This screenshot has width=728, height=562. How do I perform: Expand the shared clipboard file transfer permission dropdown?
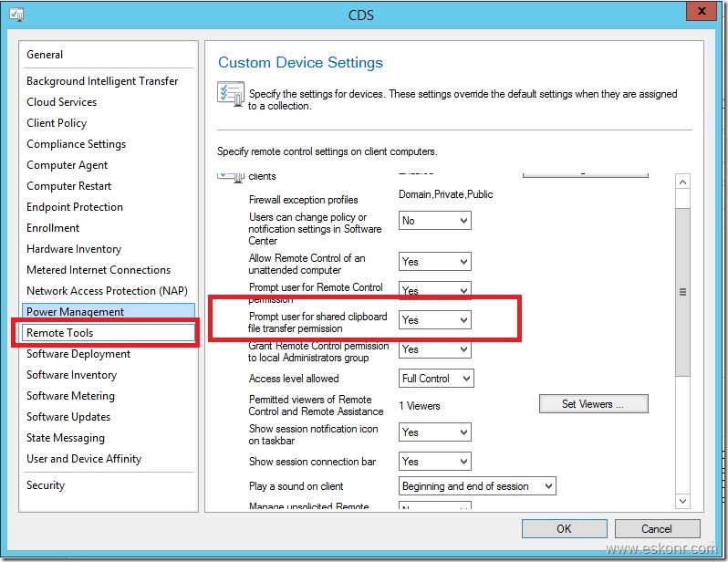coord(435,320)
